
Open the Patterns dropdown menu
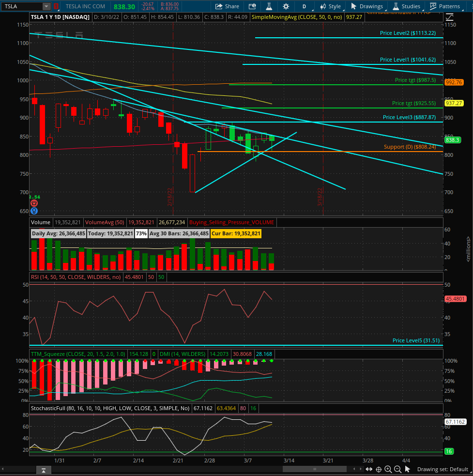[445, 6]
